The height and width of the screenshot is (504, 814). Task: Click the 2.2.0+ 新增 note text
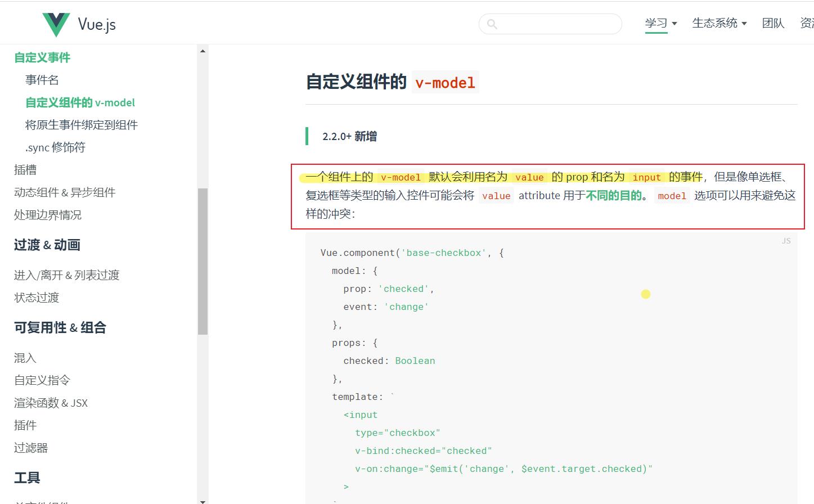349,136
